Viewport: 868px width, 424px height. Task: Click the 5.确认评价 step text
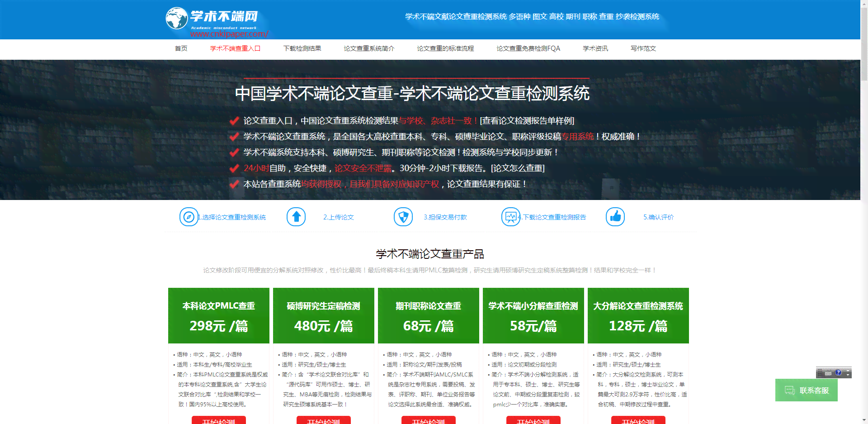tap(658, 217)
